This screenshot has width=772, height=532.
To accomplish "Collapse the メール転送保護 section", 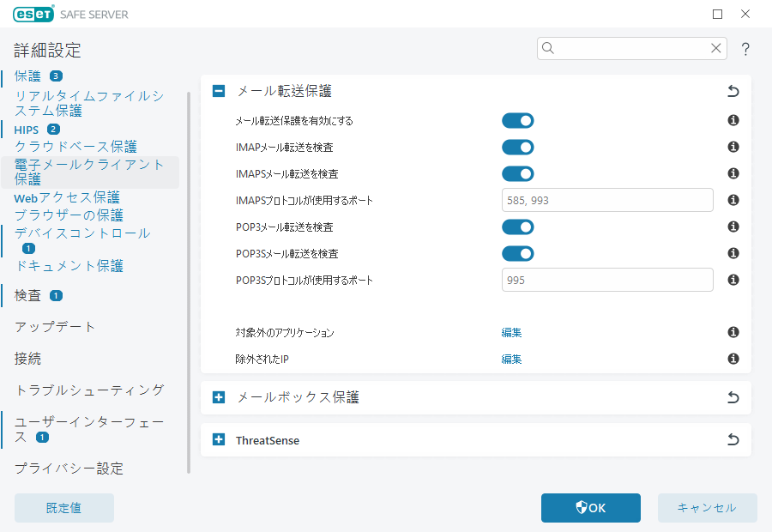I will pos(218,90).
